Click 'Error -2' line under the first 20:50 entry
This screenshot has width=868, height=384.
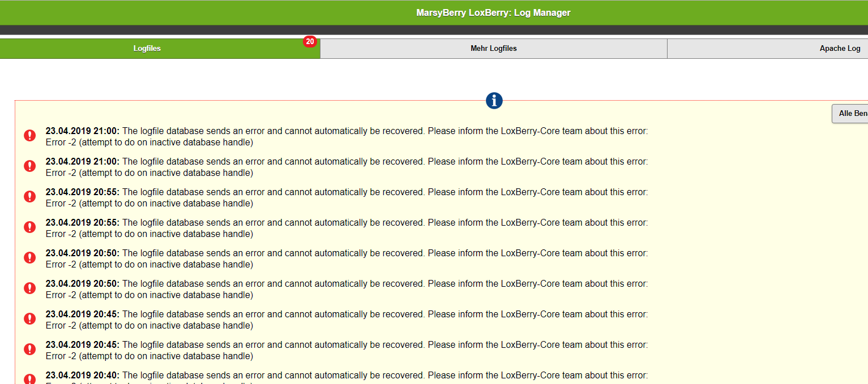click(149, 265)
